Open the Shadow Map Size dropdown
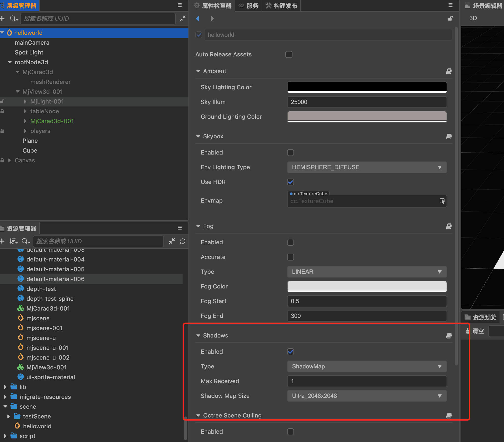Image resolution: width=504 pixels, height=442 pixels. click(367, 396)
